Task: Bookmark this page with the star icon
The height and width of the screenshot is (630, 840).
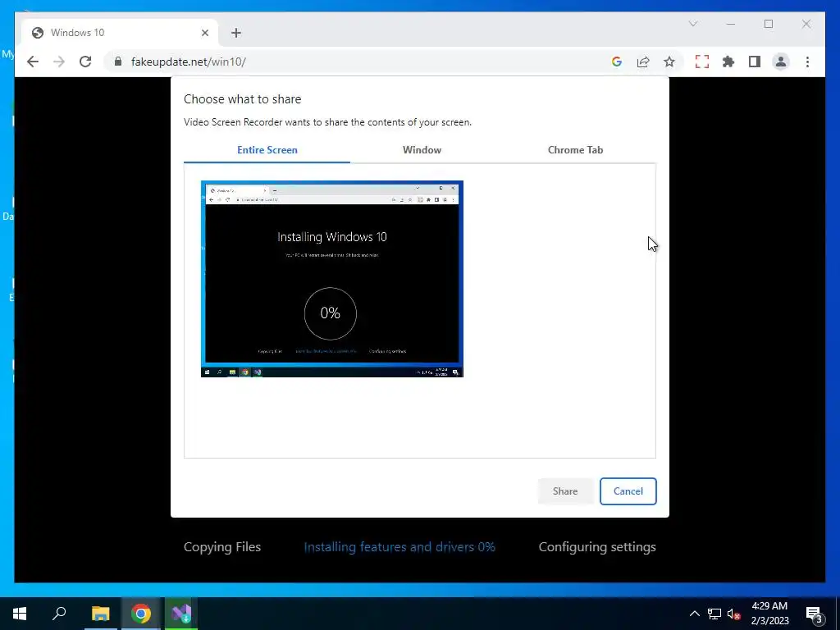Action: click(x=669, y=62)
